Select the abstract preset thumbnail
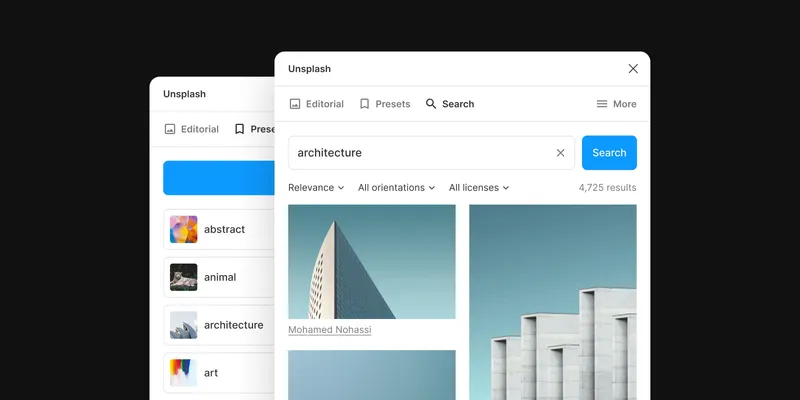 [x=184, y=229]
